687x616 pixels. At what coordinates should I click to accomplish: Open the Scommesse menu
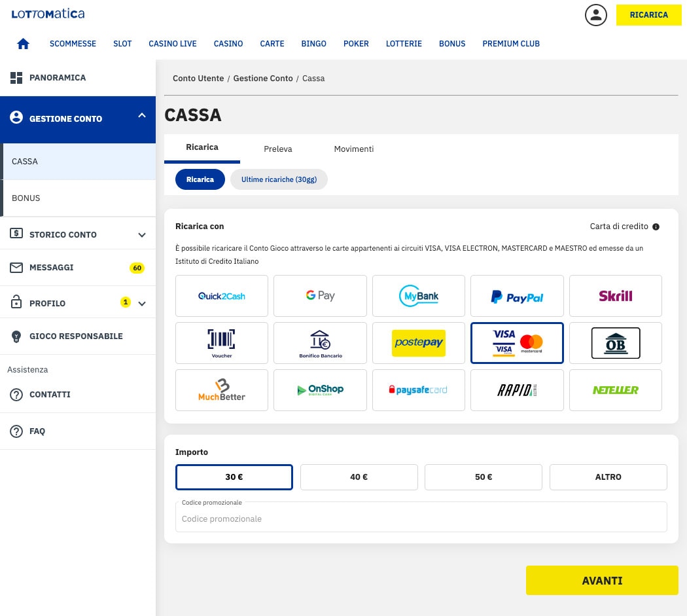tap(73, 44)
